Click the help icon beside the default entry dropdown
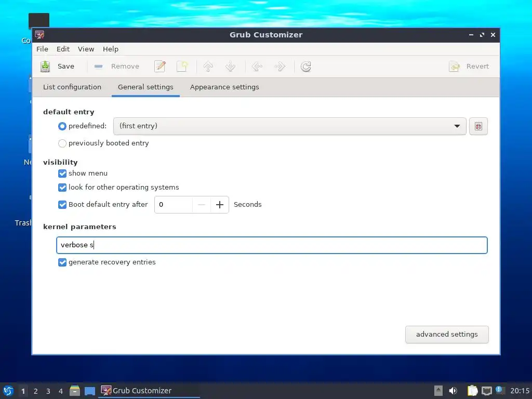Image resolution: width=532 pixels, height=399 pixels. 478,127
